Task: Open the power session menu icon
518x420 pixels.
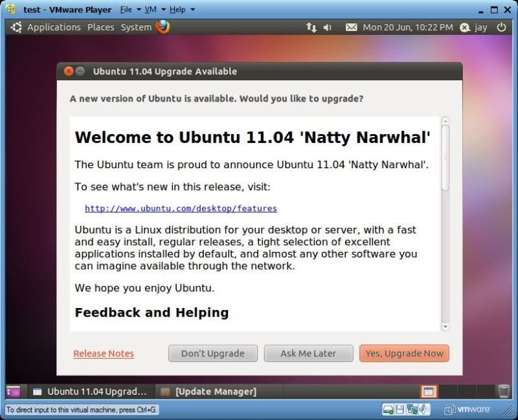Action: 501,27
